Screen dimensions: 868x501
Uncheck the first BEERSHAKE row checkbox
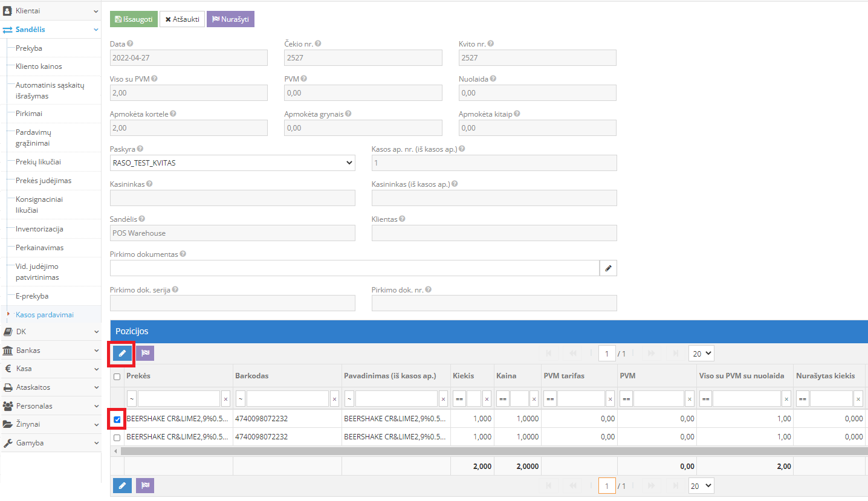tap(117, 419)
